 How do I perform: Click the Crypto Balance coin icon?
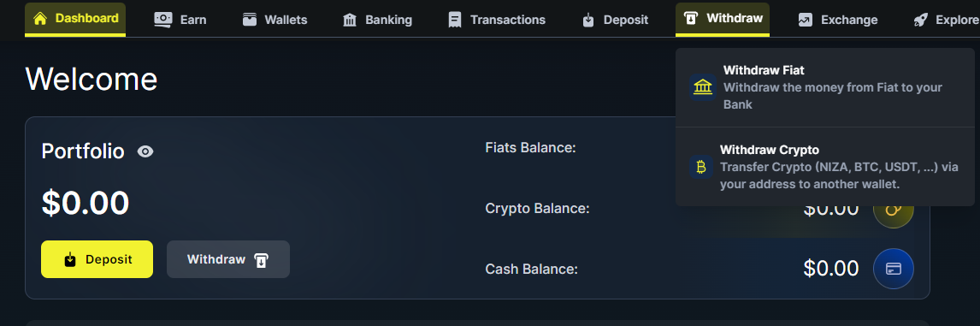(x=894, y=209)
